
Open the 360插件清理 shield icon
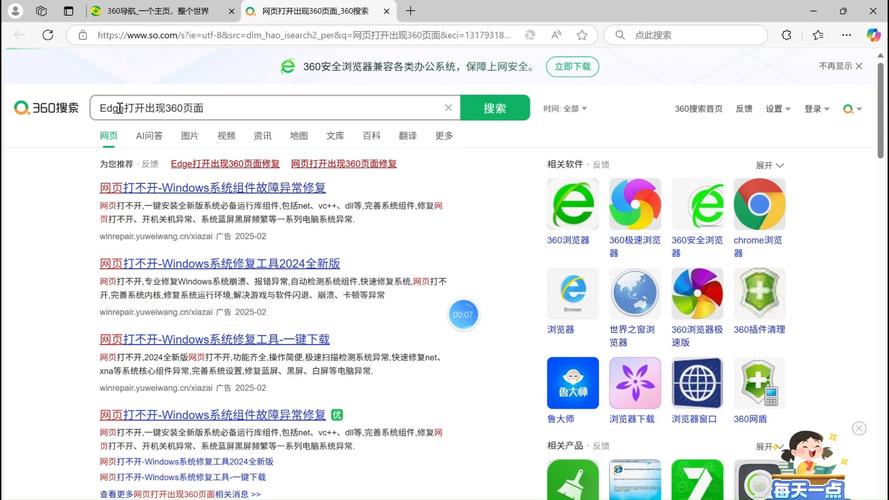coord(760,294)
